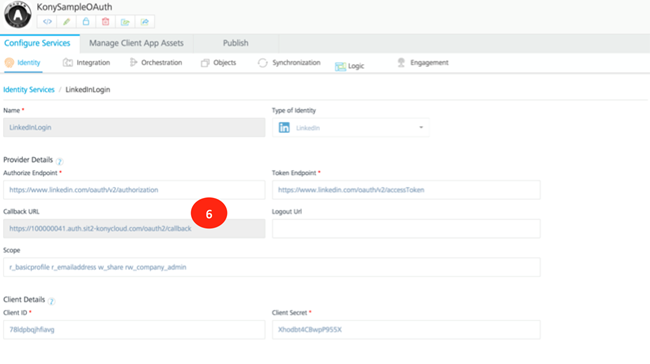This screenshot has width=650, height=364.
Task: Click the KonySampleOAuth app logo
Action: [x=17, y=15]
